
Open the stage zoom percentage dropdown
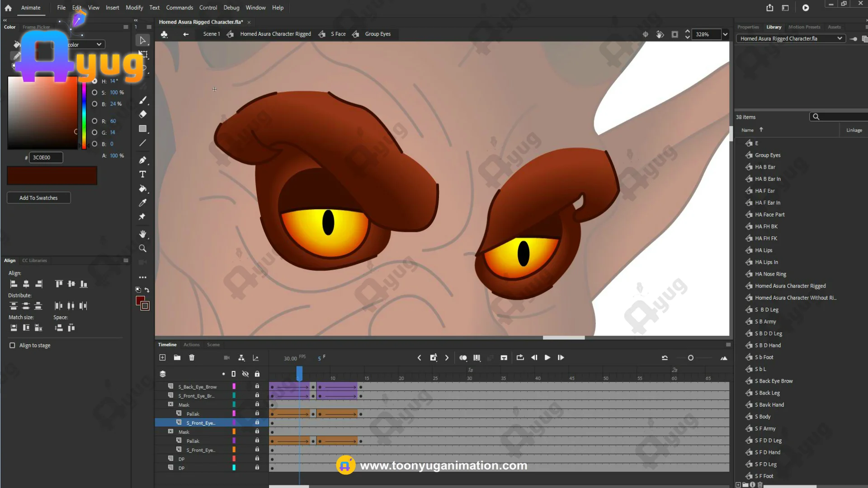(725, 34)
